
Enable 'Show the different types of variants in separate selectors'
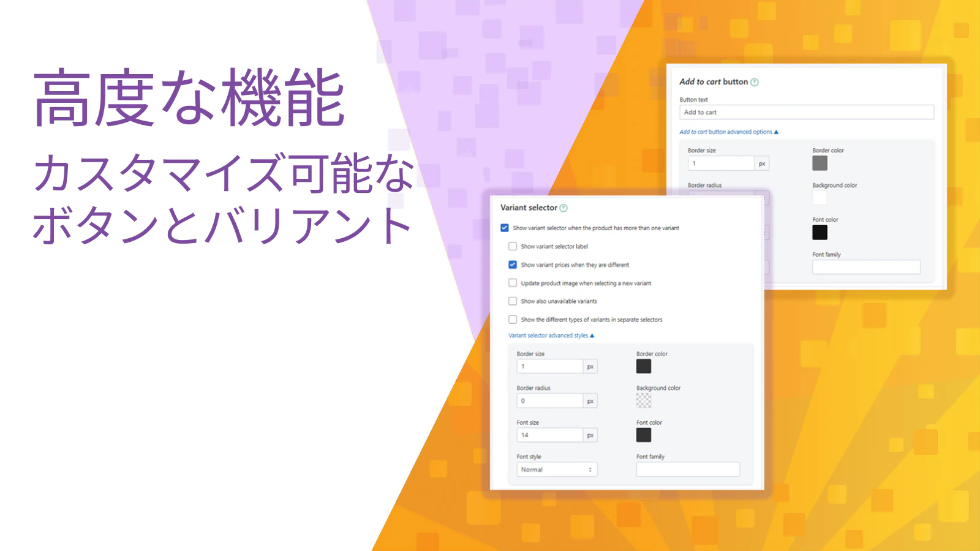[x=513, y=320]
